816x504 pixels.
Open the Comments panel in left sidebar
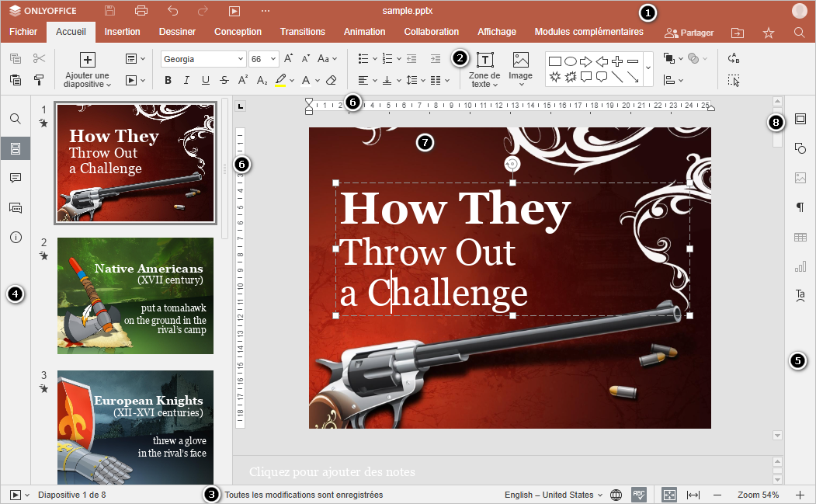click(16, 178)
